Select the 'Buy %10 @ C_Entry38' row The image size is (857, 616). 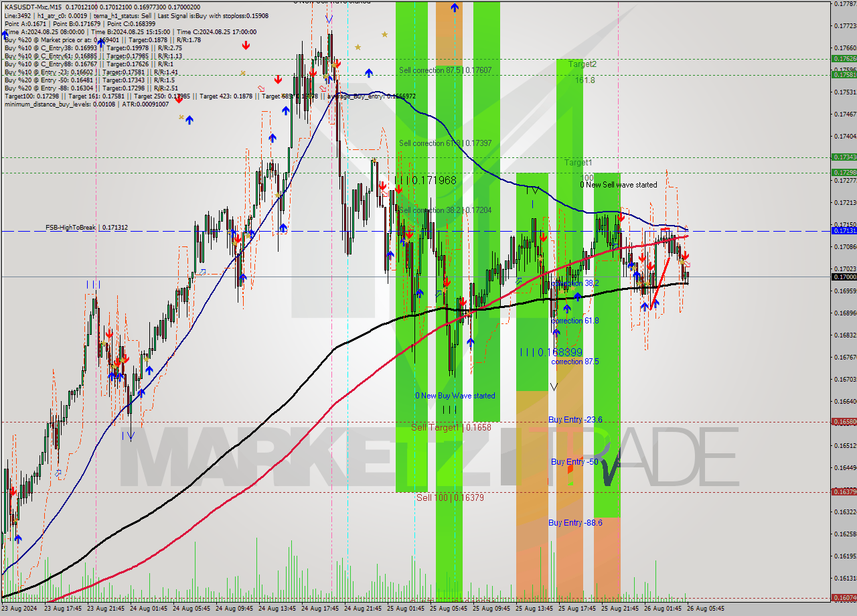pos(93,48)
